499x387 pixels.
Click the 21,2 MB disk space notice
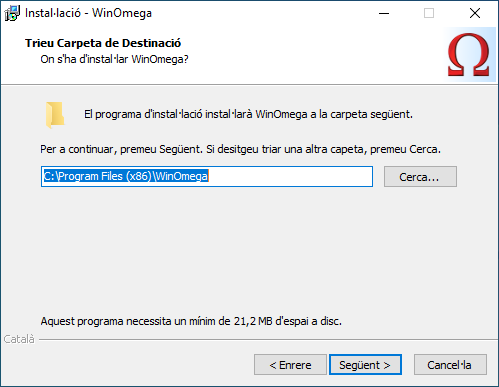tap(191, 321)
